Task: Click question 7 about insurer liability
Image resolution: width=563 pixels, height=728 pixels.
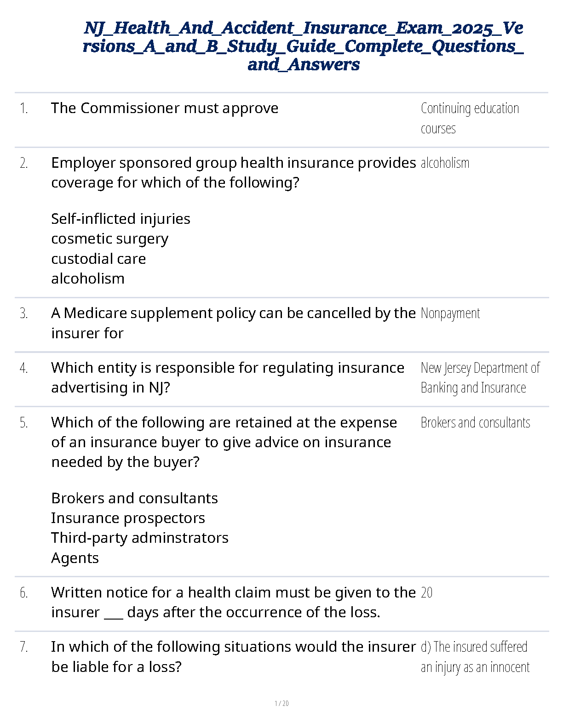Action: tap(233, 656)
